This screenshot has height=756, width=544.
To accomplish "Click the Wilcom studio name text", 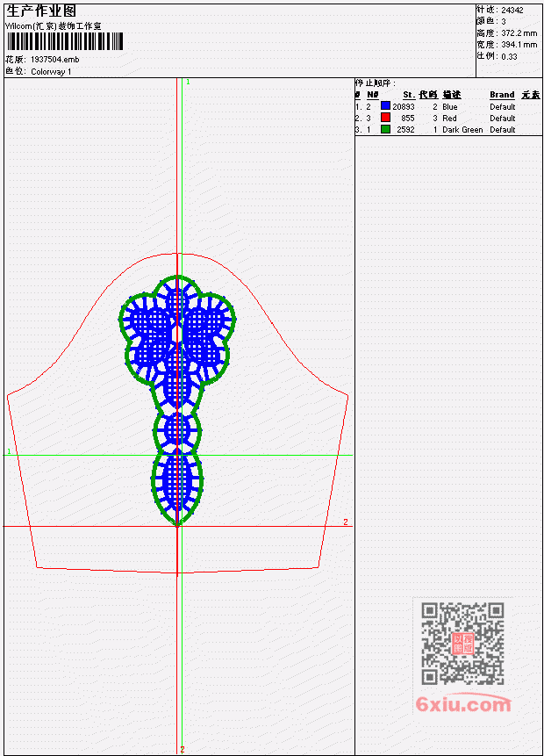I will point(54,26).
